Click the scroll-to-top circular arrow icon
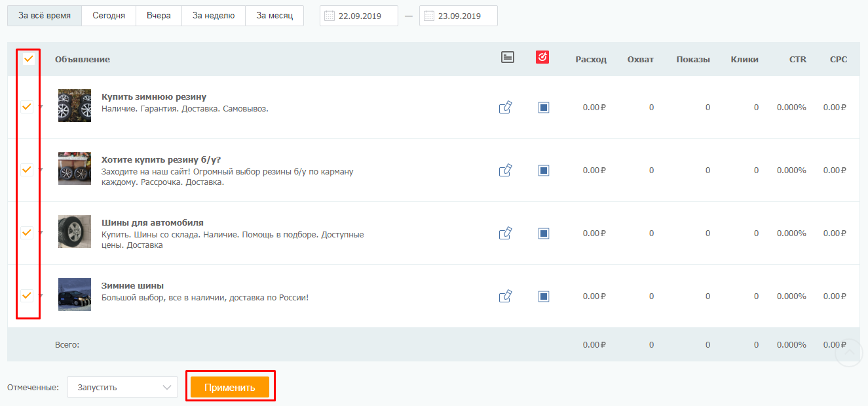The image size is (868, 406). pos(849,353)
